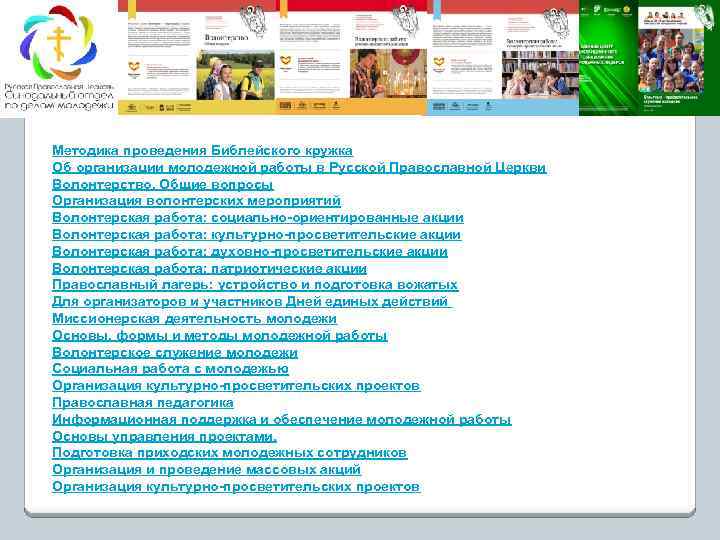Open link about Дней единых действий

[x=252, y=302]
